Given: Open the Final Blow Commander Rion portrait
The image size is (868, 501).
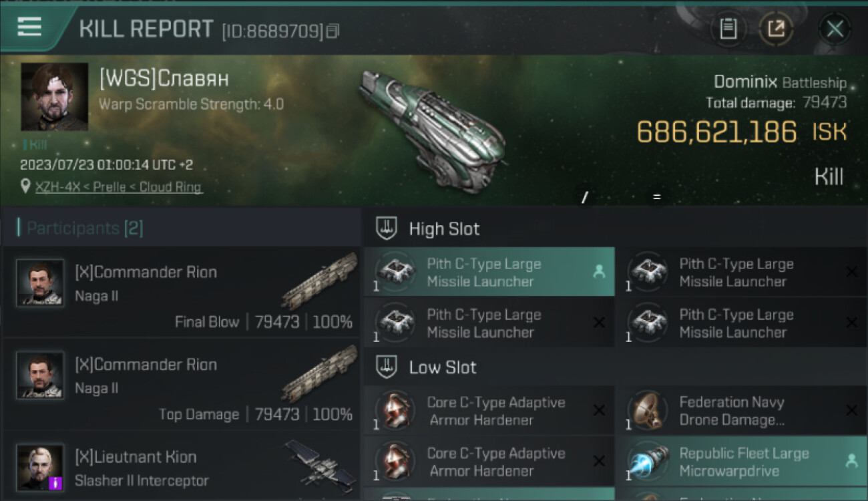Looking at the screenshot, I should [x=40, y=283].
